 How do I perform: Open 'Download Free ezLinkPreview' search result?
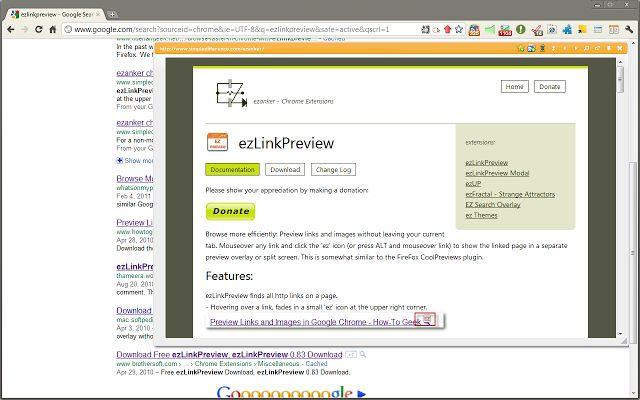[x=229, y=354]
